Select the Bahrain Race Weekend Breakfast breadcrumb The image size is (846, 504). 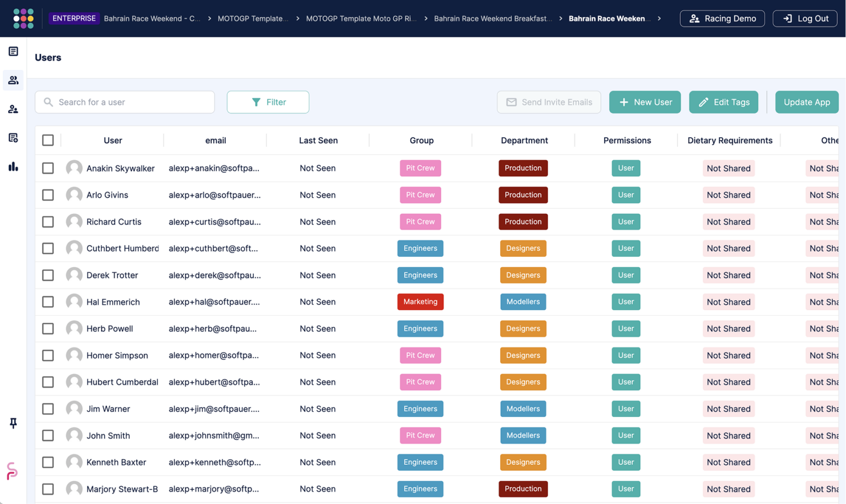click(493, 18)
